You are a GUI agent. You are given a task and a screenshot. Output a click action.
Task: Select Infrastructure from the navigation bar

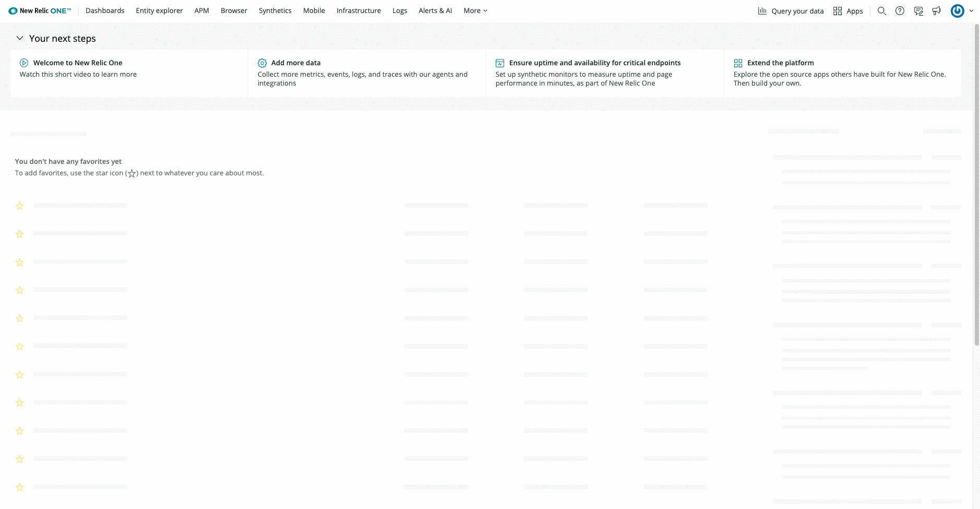[x=358, y=10]
